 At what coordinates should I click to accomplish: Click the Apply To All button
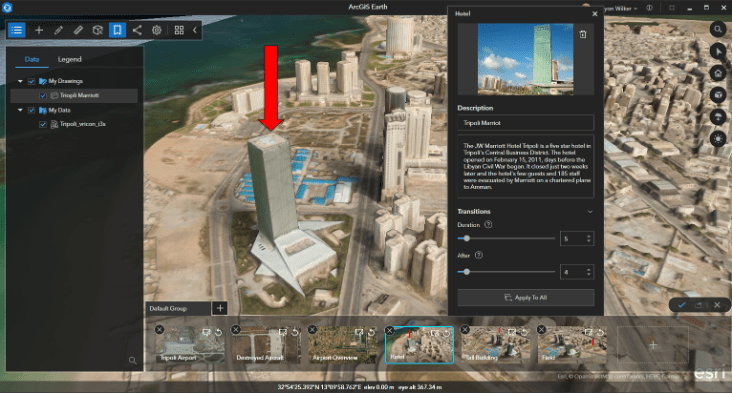[526, 297]
